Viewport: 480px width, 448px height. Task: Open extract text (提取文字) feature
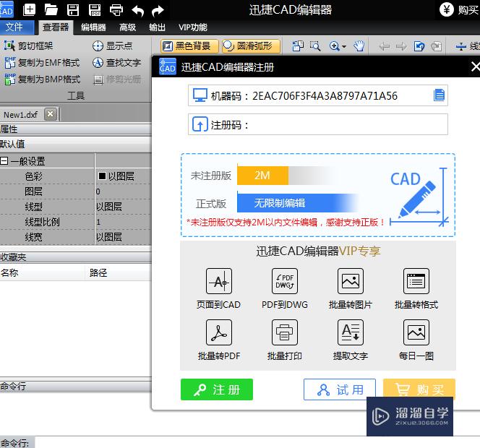351,340
